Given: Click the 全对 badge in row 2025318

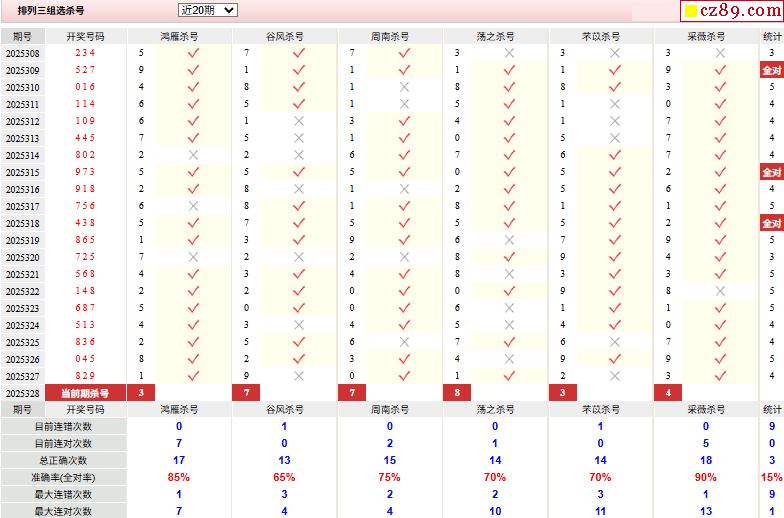Looking at the screenshot, I should click(771, 223).
